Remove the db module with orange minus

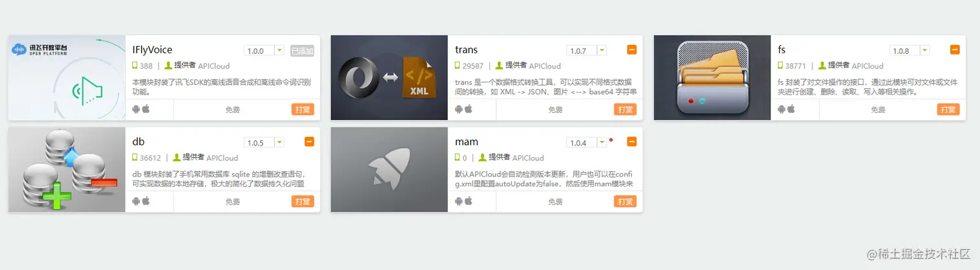(x=309, y=142)
